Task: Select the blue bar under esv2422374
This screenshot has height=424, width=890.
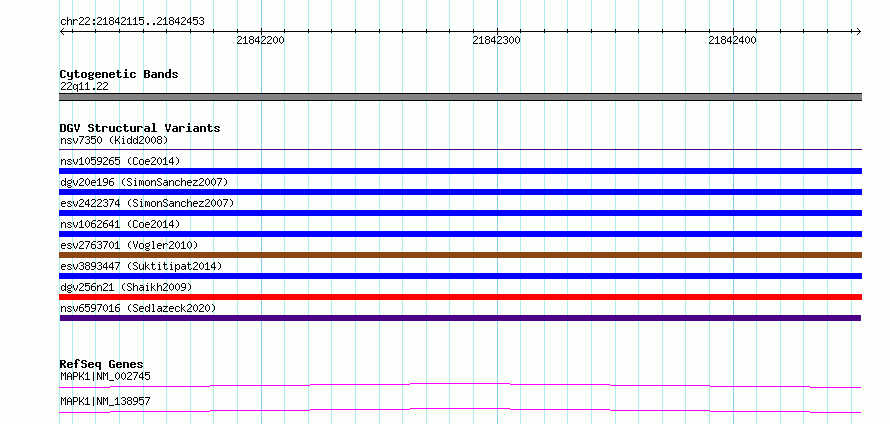Action: coord(461,213)
